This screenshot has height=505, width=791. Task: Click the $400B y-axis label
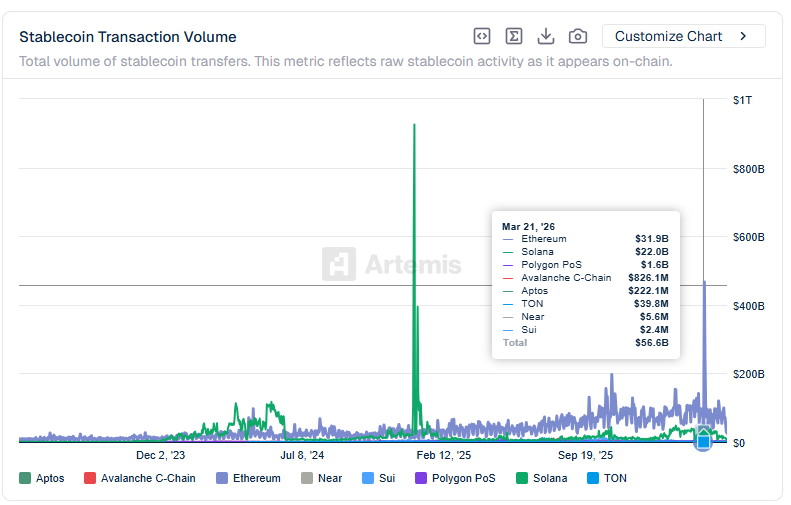coord(749,306)
